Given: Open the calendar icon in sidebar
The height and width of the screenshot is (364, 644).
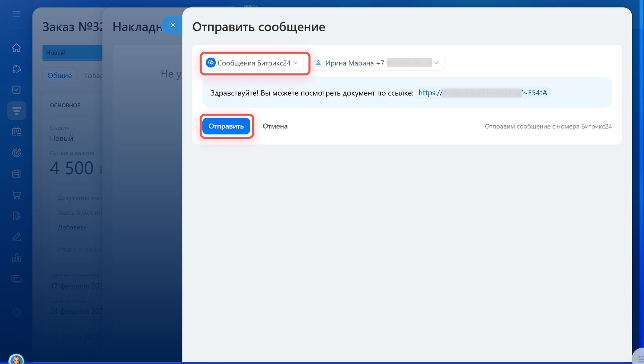Looking at the screenshot, I should [16, 132].
